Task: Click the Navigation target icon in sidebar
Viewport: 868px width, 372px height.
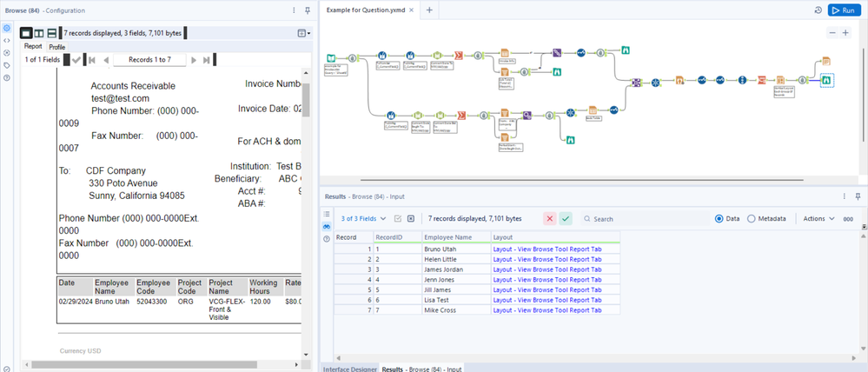Action: [x=7, y=53]
